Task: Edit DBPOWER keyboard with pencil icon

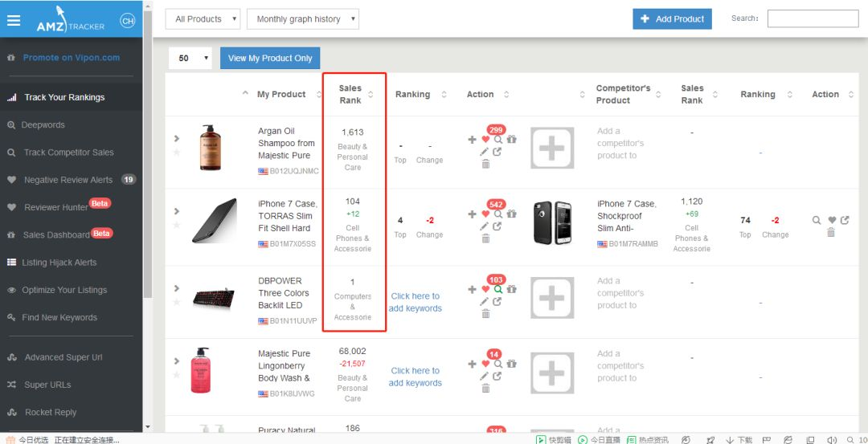Action: coord(485,301)
